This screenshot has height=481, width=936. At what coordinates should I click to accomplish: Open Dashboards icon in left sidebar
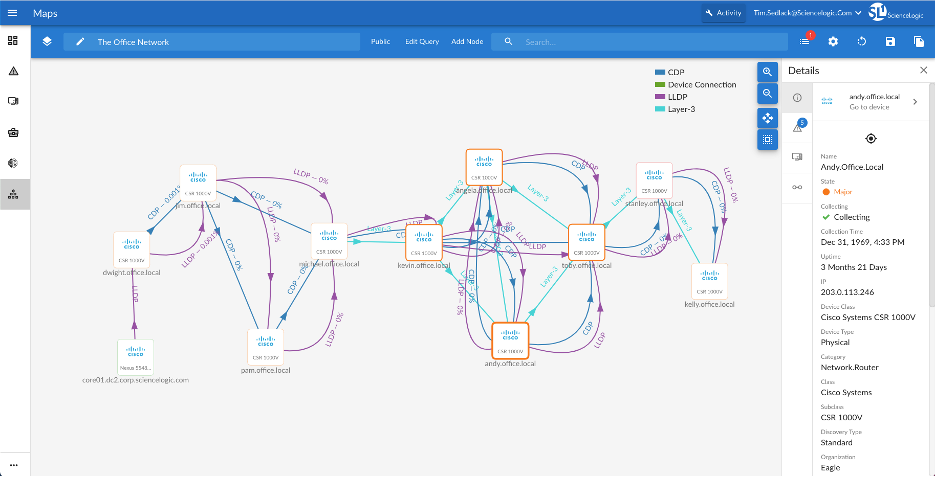tap(13, 41)
